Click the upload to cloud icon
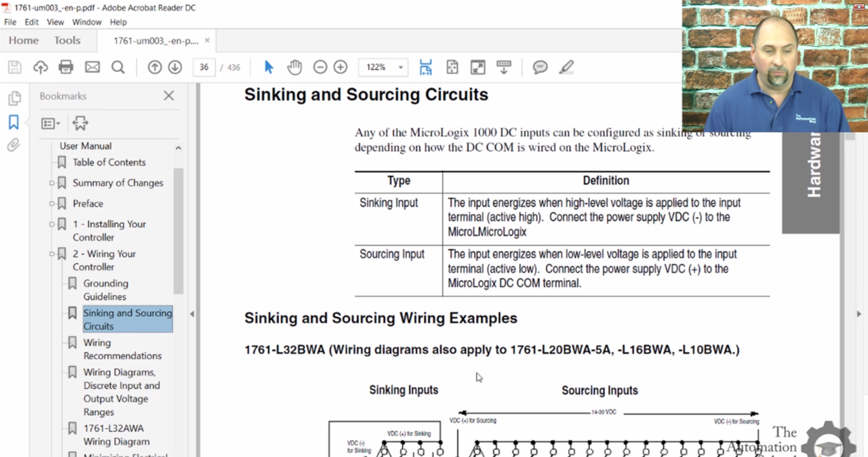Viewport: 868px width, 457px height. [x=40, y=67]
